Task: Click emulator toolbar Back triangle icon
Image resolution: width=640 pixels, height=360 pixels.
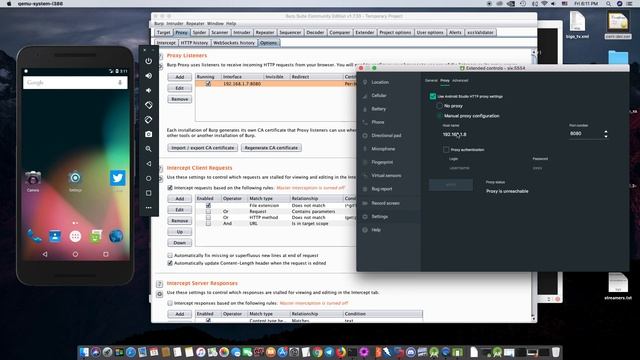Action: (149, 164)
